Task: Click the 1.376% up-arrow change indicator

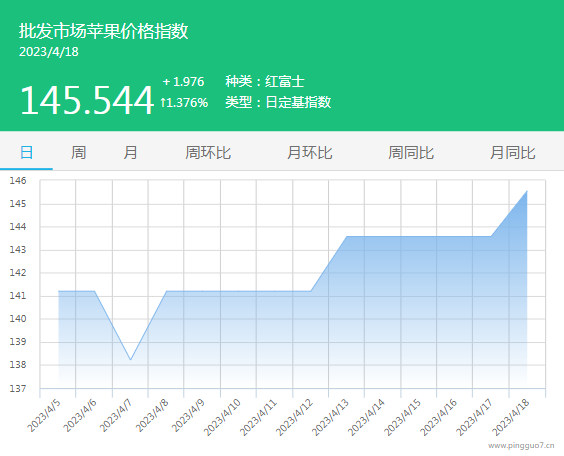Action: [x=184, y=103]
